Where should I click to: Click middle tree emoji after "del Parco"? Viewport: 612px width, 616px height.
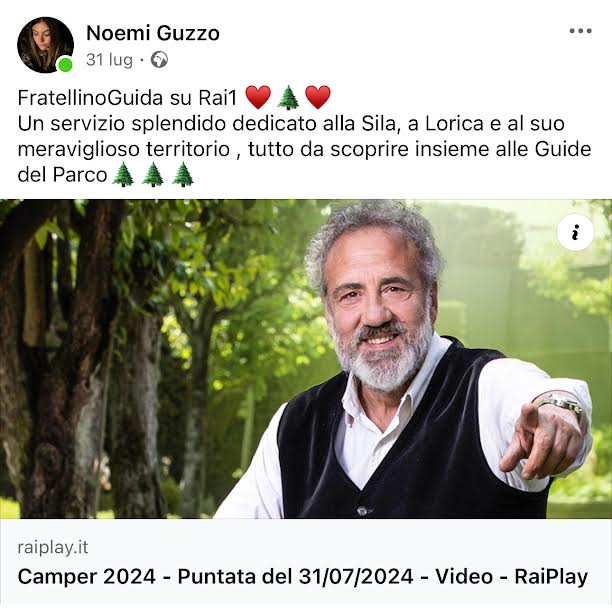pos(153,174)
